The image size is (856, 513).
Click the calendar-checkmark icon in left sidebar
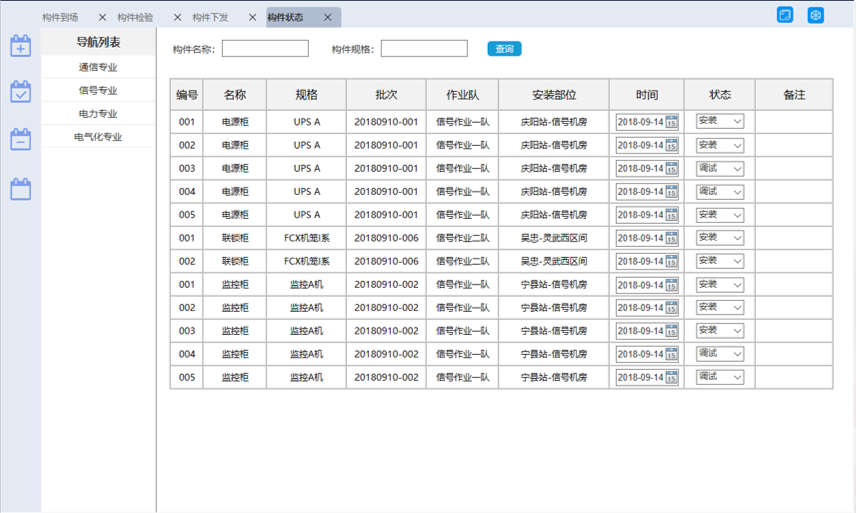(x=20, y=92)
